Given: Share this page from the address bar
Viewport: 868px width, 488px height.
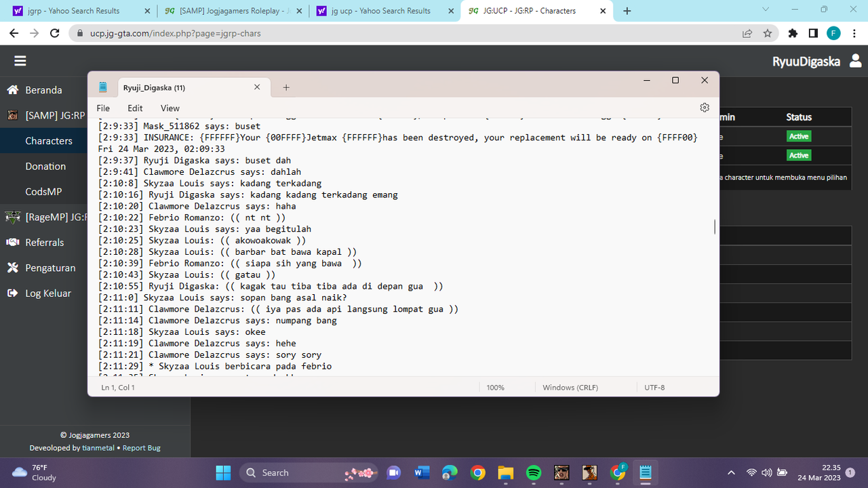Looking at the screenshot, I should tap(747, 33).
